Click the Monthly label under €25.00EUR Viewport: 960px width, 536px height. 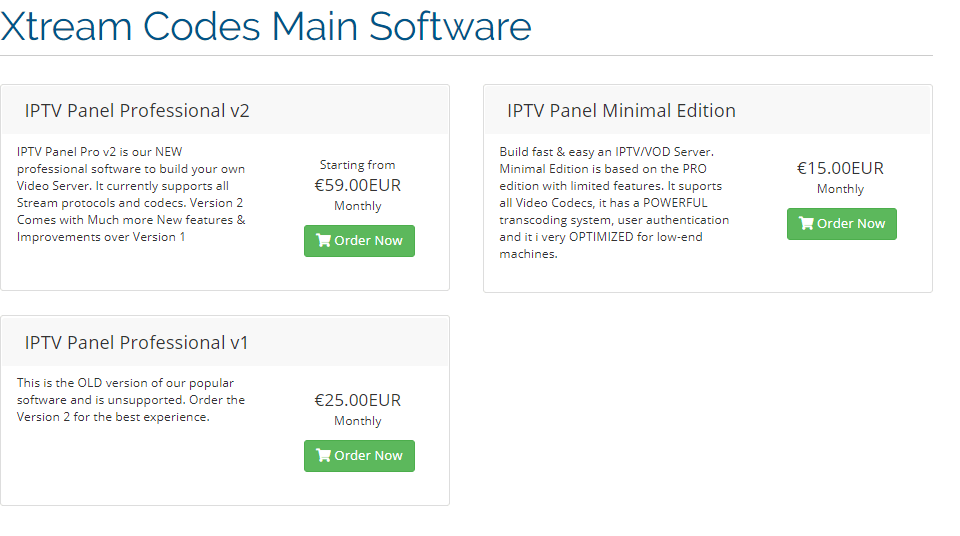click(x=358, y=421)
